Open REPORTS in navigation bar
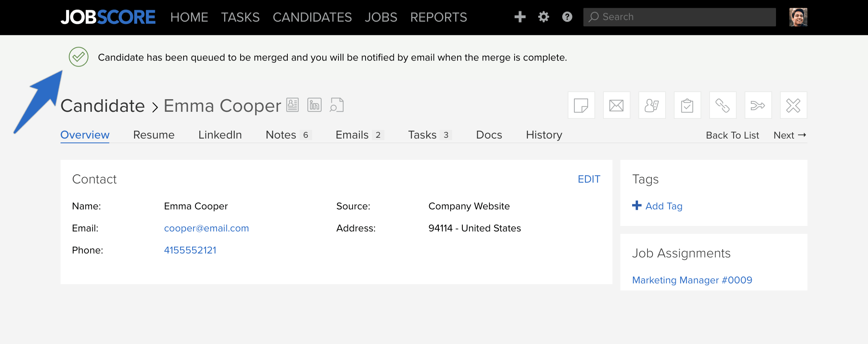The image size is (868, 344). (x=439, y=17)
